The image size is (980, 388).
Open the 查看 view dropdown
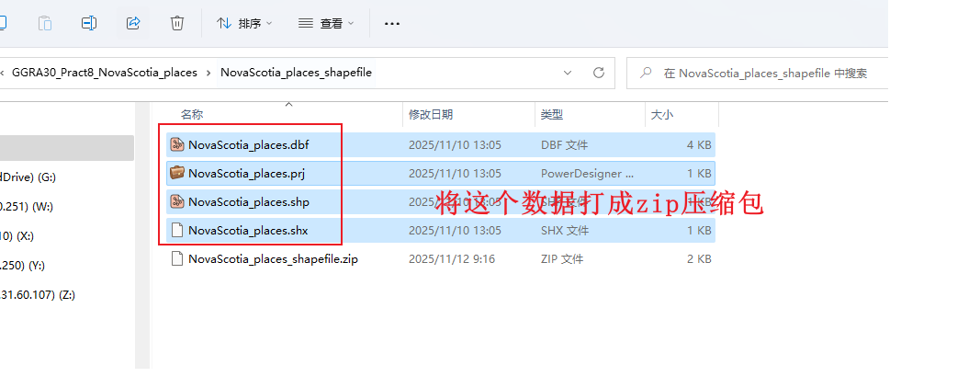(326, 23)
